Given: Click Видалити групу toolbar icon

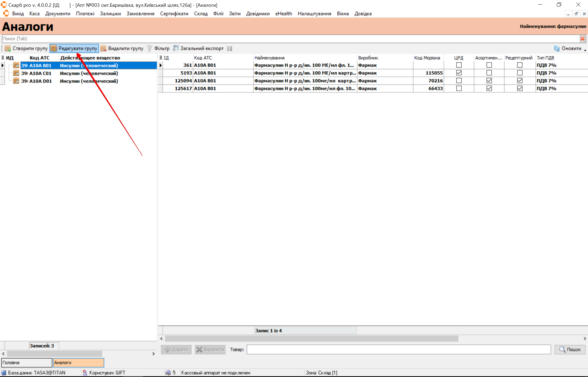Looking at the screenshot, I should coord(103,49).
